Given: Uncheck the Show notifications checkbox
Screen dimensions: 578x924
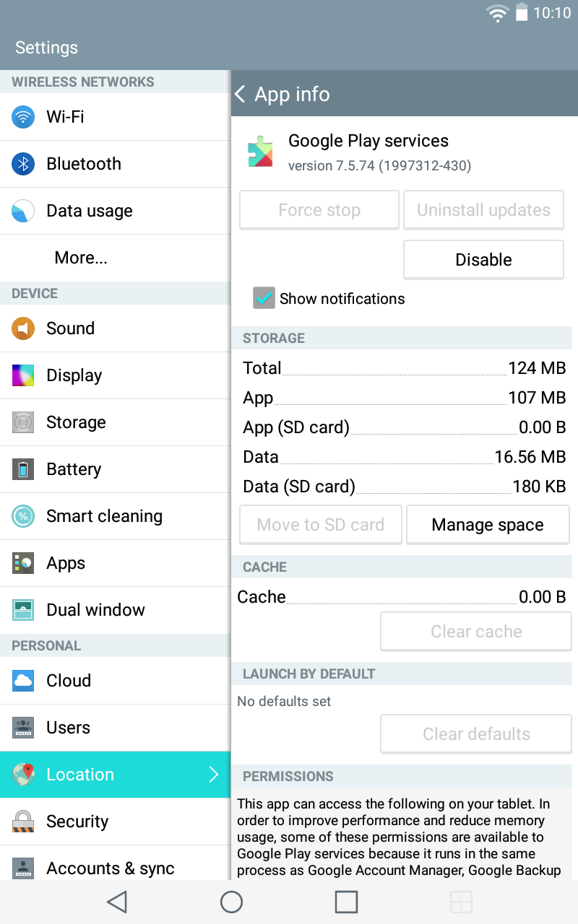Looking at the screenshot, I should coord(264,298).
